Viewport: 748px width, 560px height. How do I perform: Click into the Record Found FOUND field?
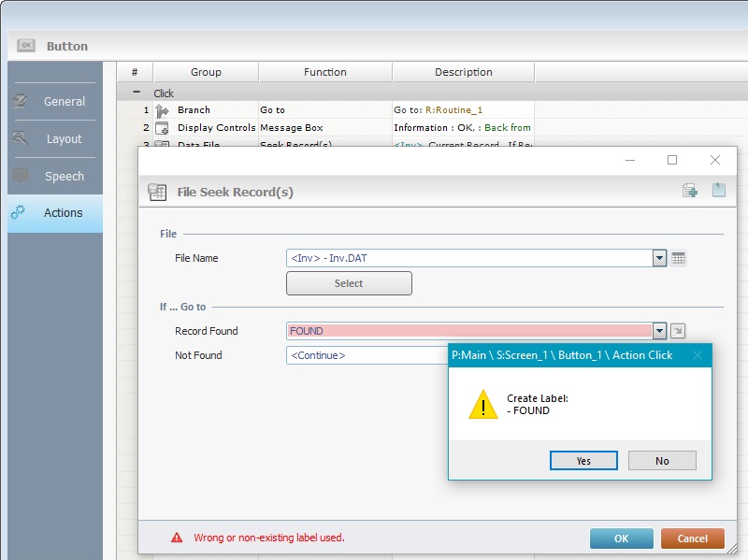(467, 331)
